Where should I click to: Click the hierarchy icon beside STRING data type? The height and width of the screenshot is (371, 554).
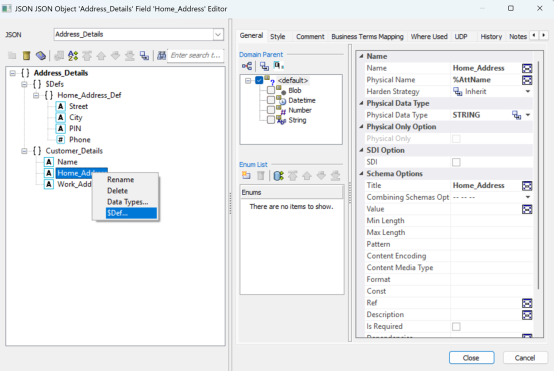(x=517, y=115)
